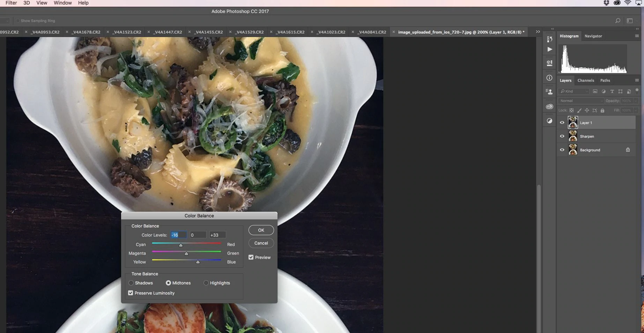
Task: Switch to the Channels tab
Action: (585, 80)
